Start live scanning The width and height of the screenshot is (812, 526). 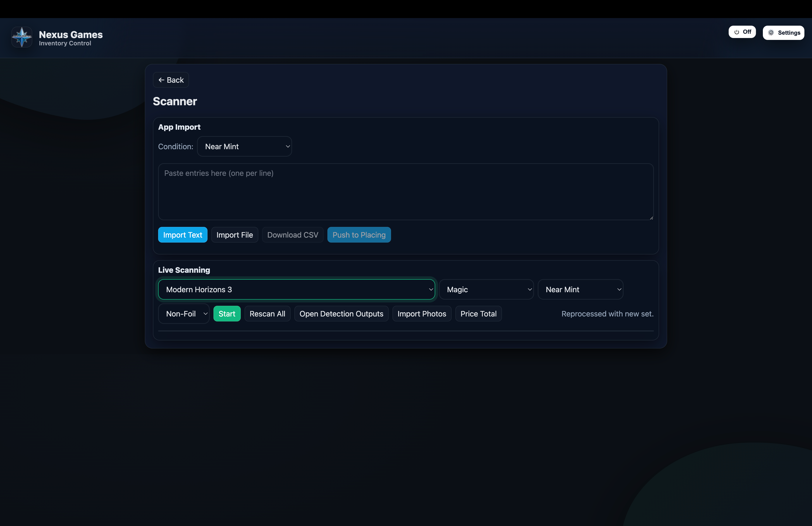(227, 314)
